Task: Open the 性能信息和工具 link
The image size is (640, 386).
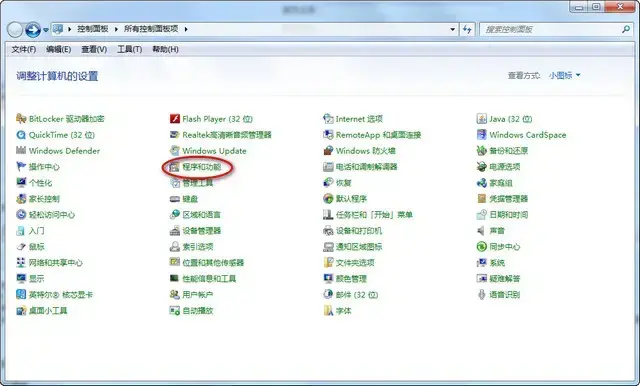Action: pos(209,279)
